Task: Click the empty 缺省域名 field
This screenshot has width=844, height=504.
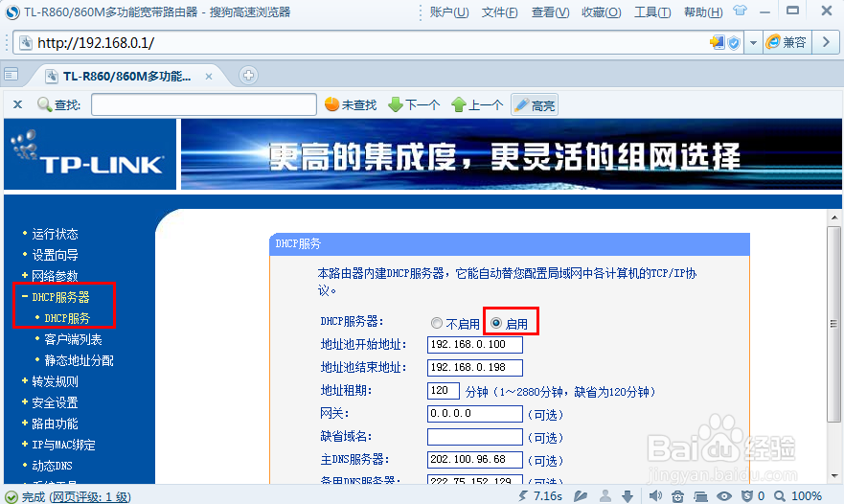Action: [x=475, y=437]
